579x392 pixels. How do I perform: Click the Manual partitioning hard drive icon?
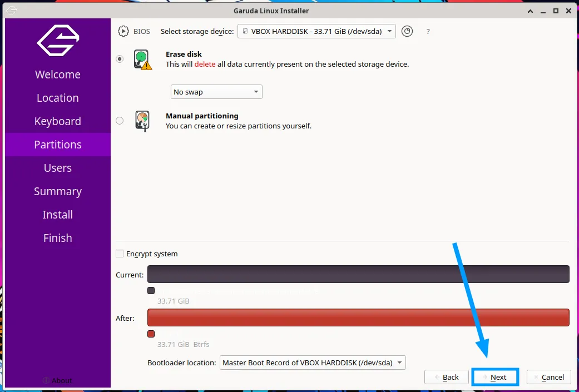pyautogui.click(x=142, y=121)
